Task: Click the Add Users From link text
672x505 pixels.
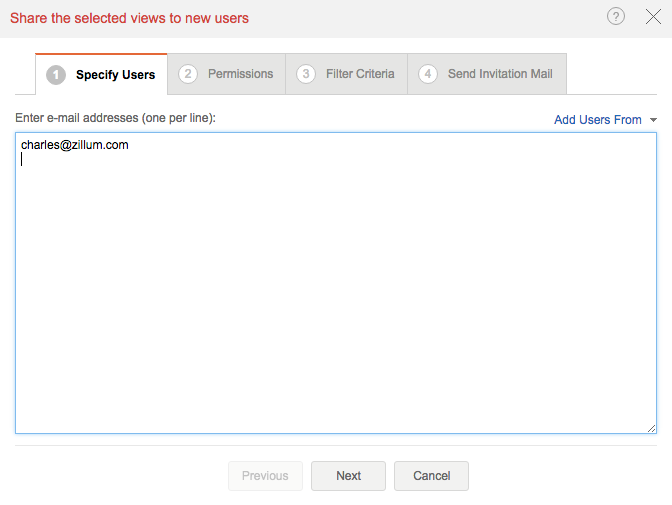Action: tap(597, 120)
